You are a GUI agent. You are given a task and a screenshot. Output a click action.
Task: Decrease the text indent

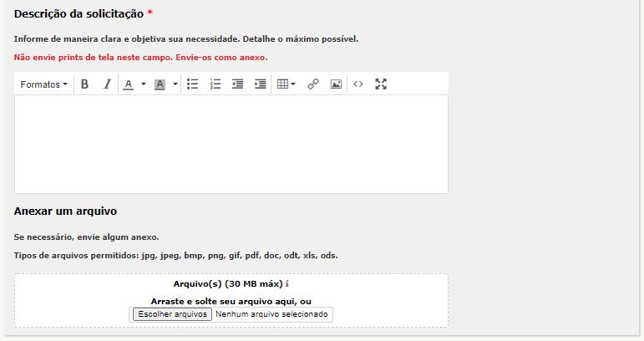click(237, 84)
